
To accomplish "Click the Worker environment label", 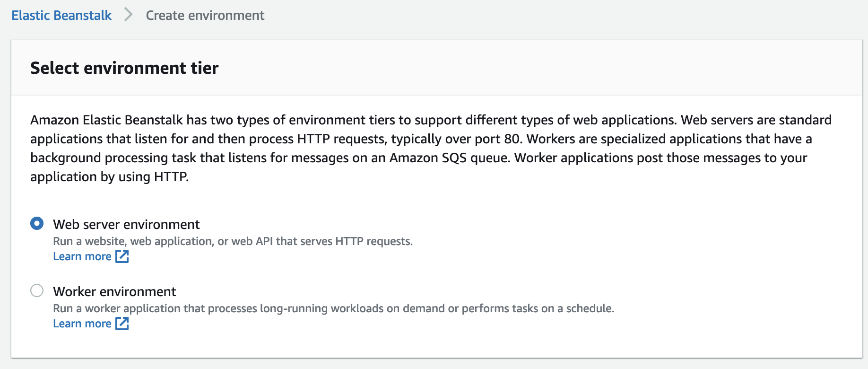I will click(x=114, y=291).
